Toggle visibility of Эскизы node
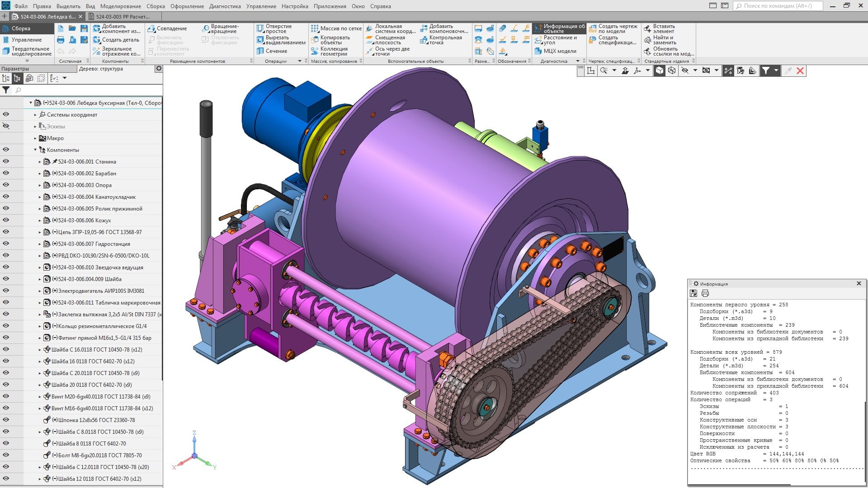This screenshot has height=488, width=868. [6, 127]
